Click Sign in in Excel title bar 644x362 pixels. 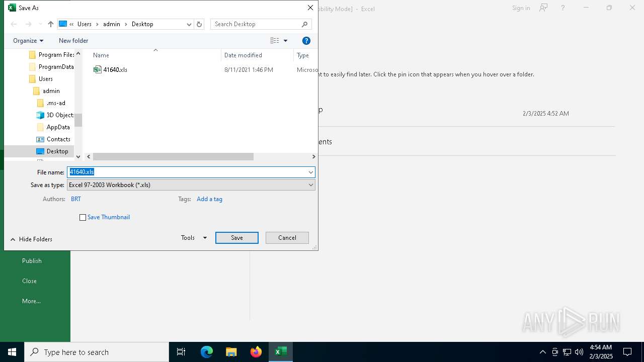coord(521,8)
